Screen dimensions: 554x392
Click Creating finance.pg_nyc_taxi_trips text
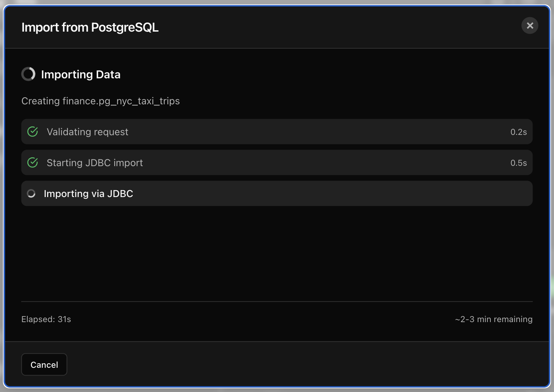pos(101,101)
